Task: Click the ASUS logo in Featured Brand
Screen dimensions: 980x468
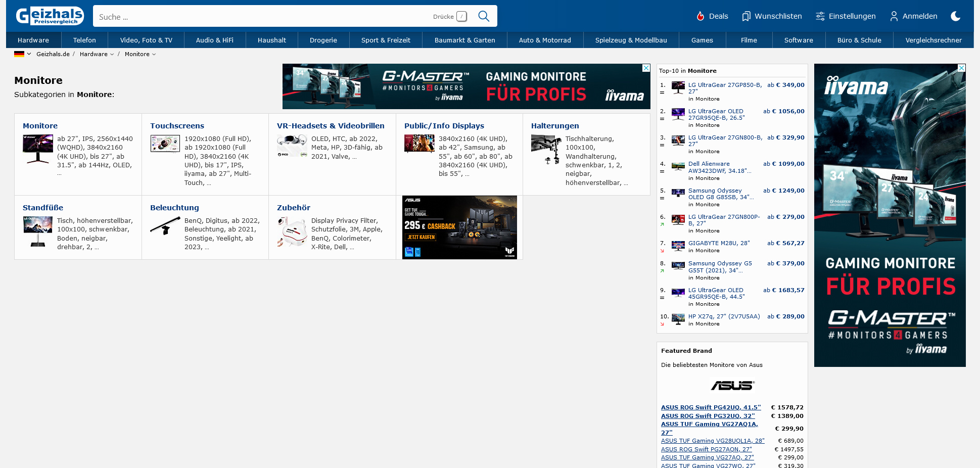Action: (x=732, y=386)
